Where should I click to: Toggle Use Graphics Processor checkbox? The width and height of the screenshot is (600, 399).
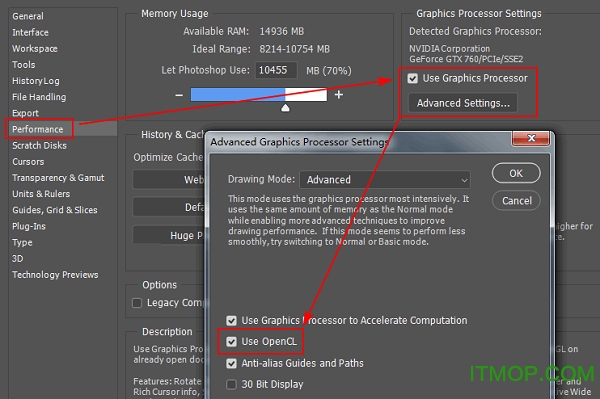[x=412, y=78]
